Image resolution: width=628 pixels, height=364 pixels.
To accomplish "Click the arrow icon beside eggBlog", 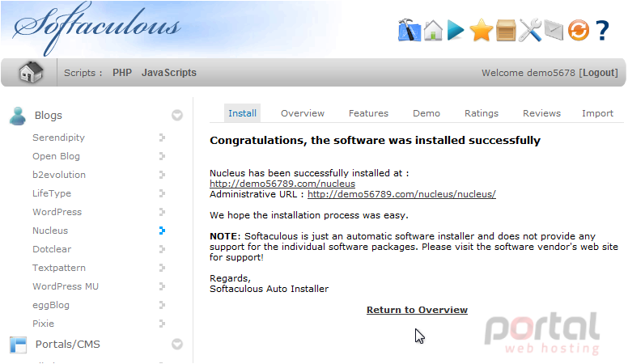I will coord(162,305).
